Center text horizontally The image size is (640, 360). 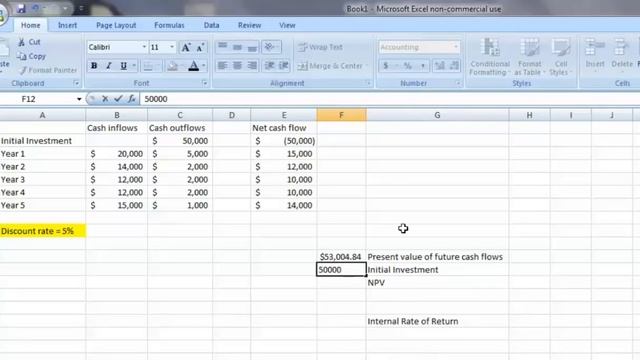pyautogui.click(x=237, y=66)
